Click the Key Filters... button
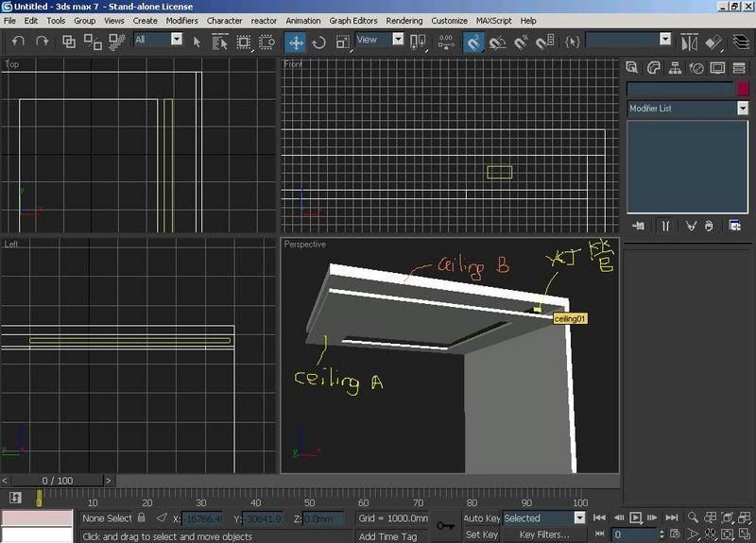Image resolution: width=756 pixels, height=543 pixels. (544, 535)
